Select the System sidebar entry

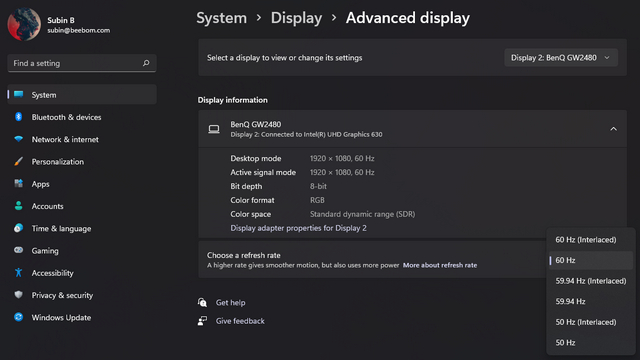[x=82, y=94]
